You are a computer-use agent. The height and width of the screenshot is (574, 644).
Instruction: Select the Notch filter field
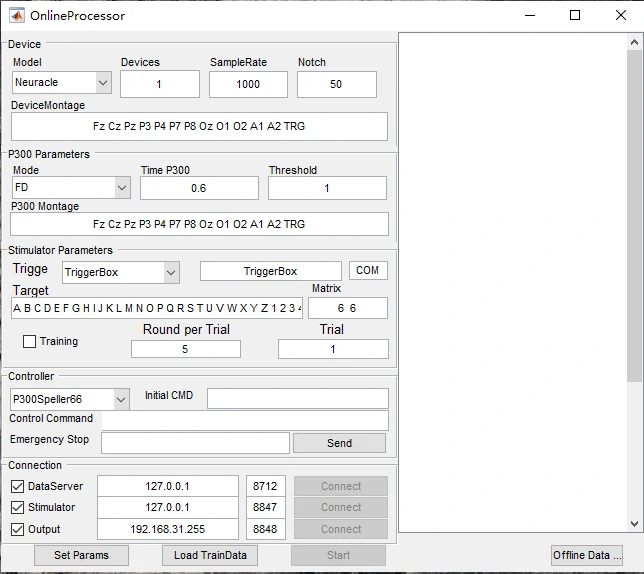336,85
